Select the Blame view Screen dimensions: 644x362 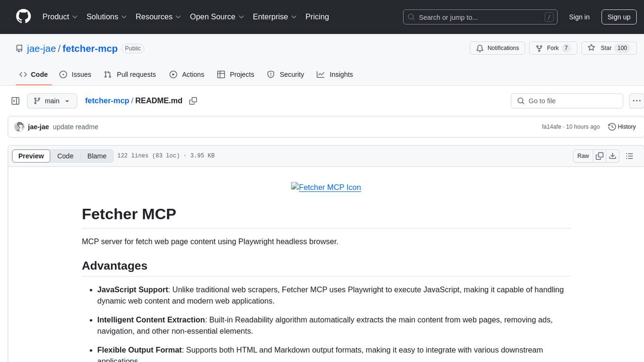point(97,156)
